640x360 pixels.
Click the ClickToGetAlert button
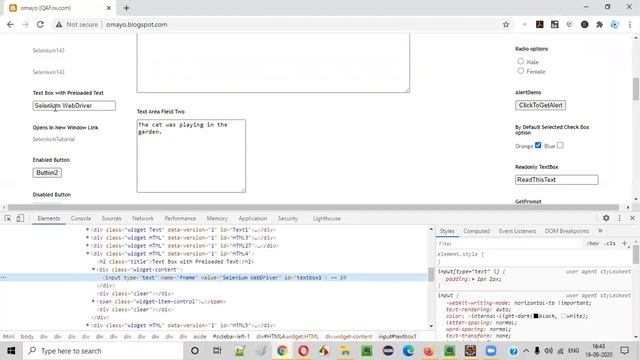[x=540, y=105]
